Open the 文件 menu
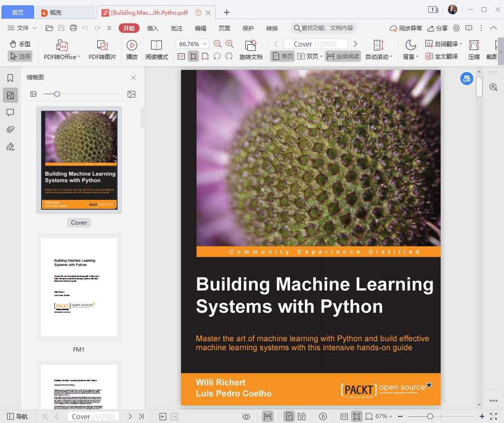This screenshot has width=504, height=423. pyautogui.click(x=22, y=28)
